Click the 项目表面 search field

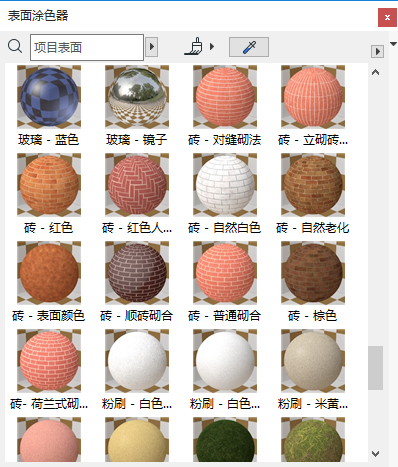pyautogui.click(x=87, y=47)
